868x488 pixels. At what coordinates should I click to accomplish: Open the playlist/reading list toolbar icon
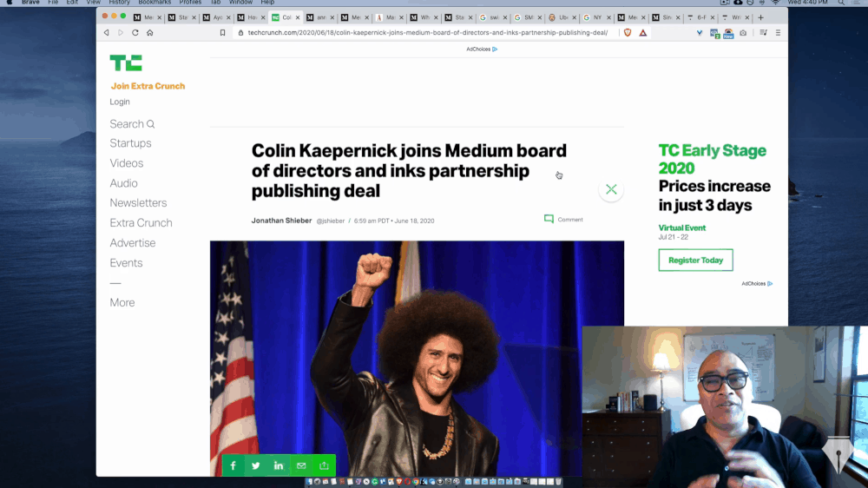(x=763, y=33)
